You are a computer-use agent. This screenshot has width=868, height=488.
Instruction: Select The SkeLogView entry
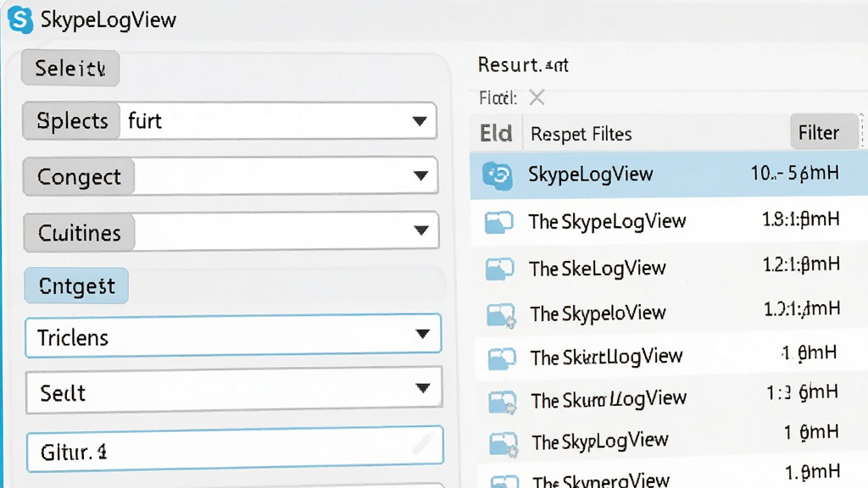pyautogui.click(x=598, y=269)
